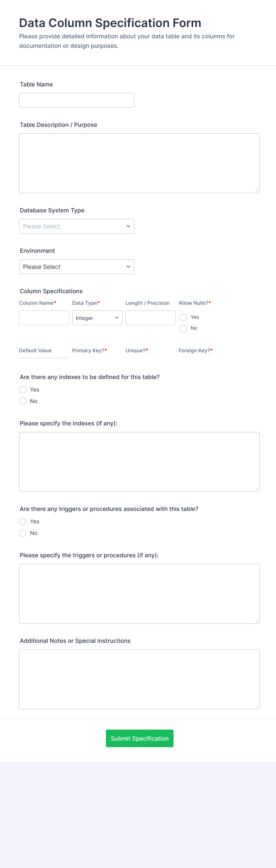Click the Table Name input field
This screenshot has width=276, height=868.
[76, 100]
